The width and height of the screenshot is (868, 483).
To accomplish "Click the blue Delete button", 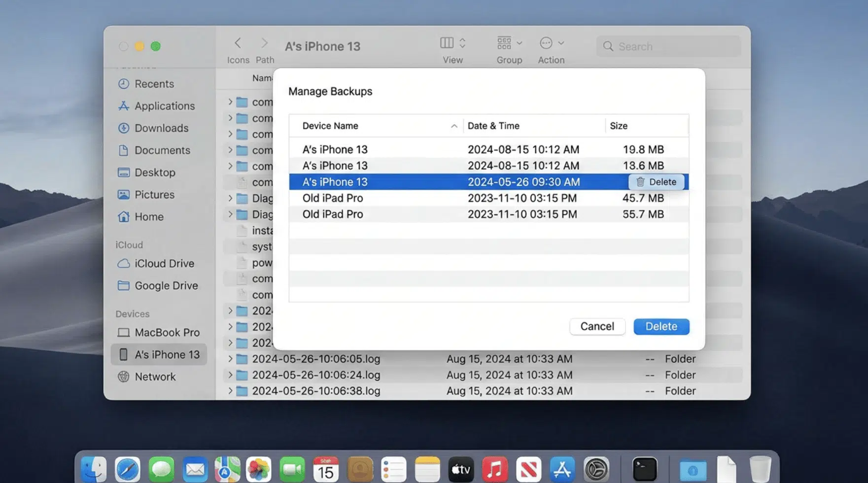I will pos(661,326).
